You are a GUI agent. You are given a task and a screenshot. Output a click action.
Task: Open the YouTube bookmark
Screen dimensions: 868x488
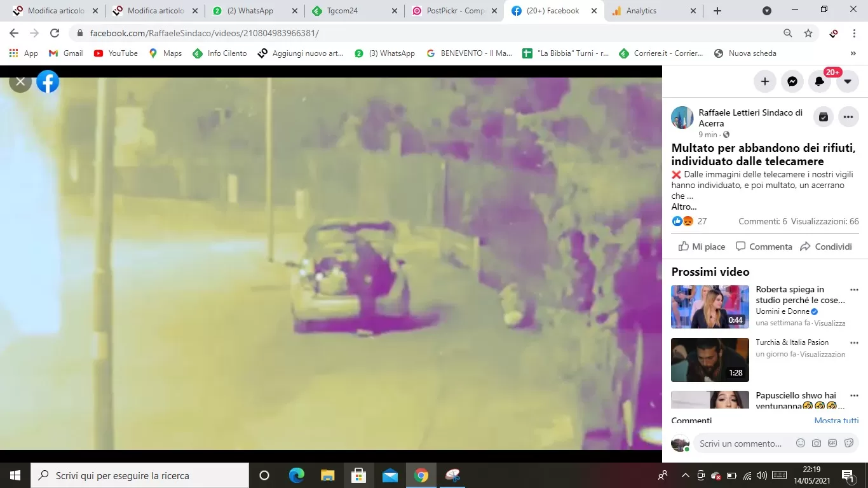tap(116, 53)
